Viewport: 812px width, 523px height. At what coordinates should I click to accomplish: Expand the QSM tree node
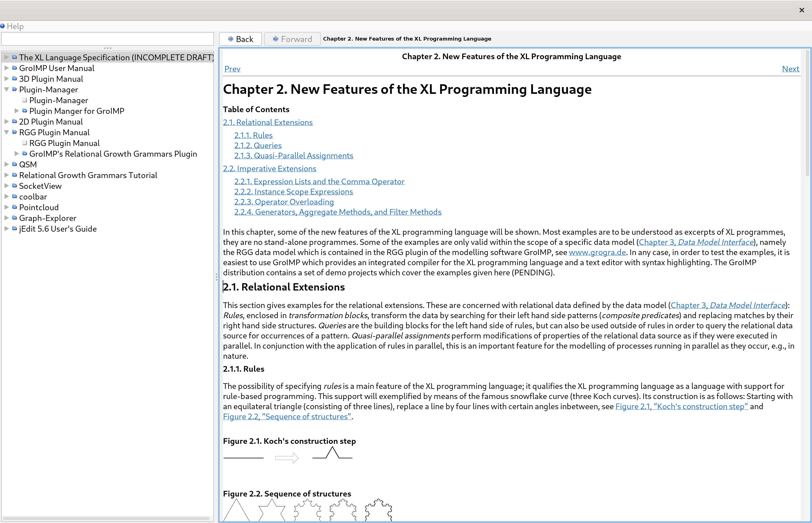click(6, 164)
